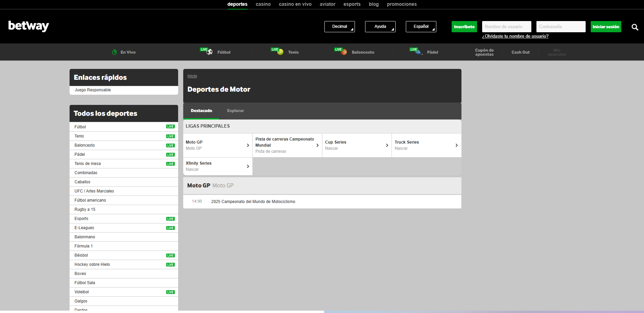Select Rugby a 15
Image resolution: width=644 pixels, height=313 pixels.
pos(124,209)
